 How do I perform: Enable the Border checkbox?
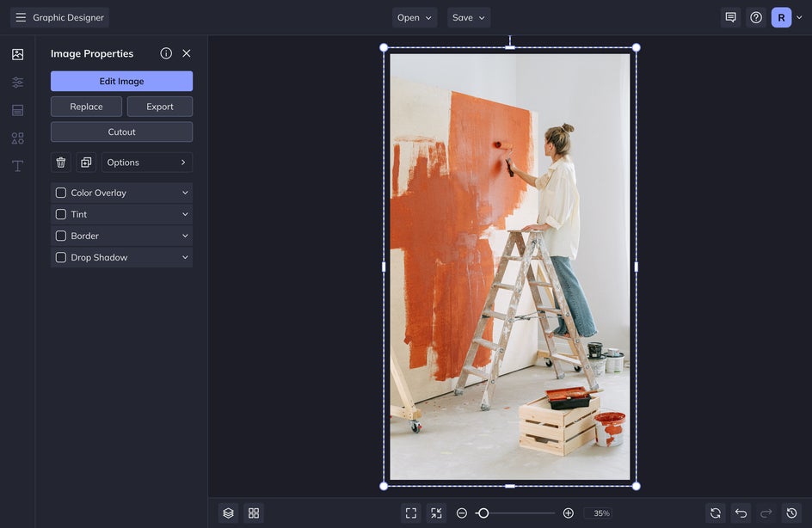(x=60, y=236)
